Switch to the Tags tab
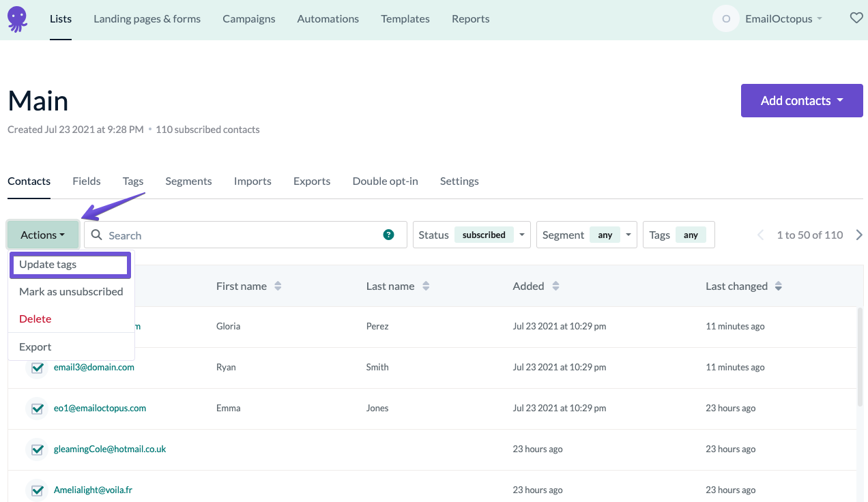This screenshot has height=502, width=868. [133, 181]
